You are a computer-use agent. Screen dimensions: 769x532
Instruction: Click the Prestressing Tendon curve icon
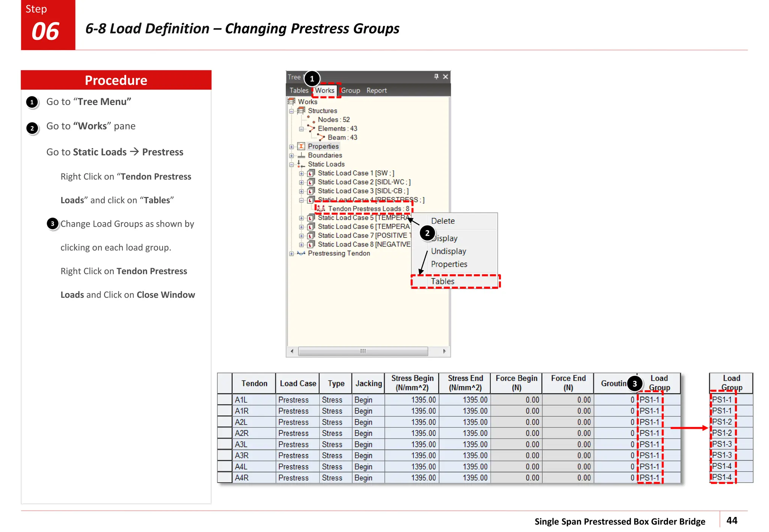(301, 253)
